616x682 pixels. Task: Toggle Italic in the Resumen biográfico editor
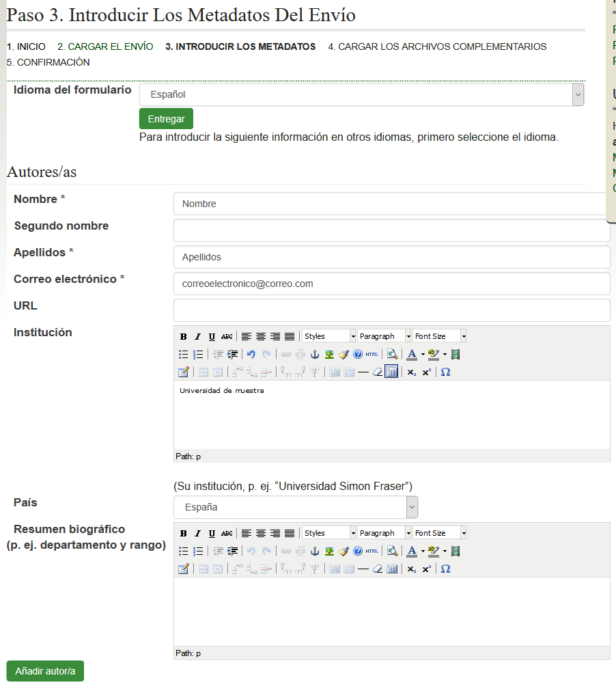point(197,533)
